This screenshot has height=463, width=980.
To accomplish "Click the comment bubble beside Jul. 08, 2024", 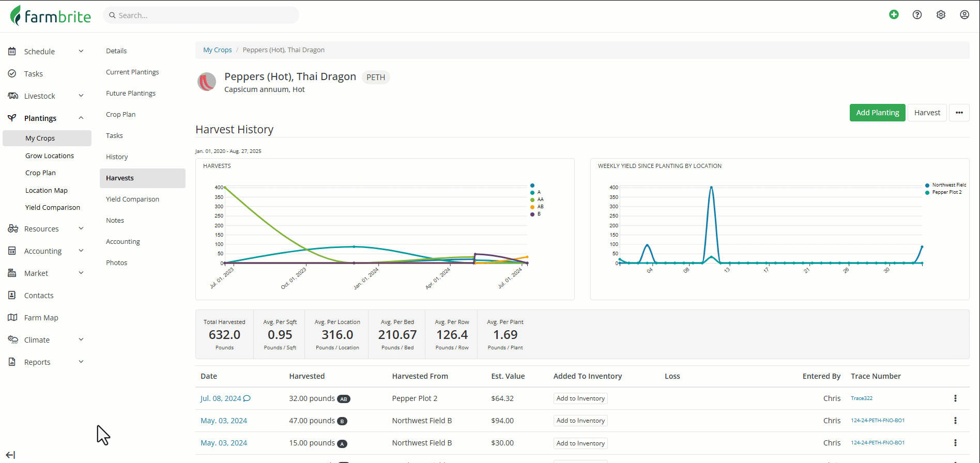I will [x=247, y=398].
